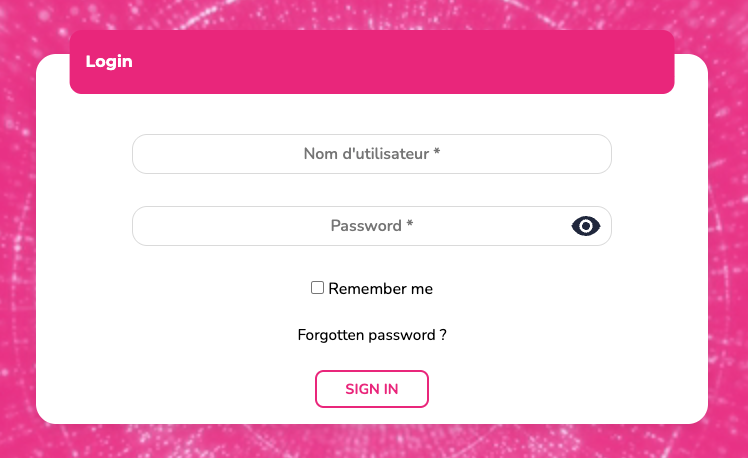Place cursor in the Password * box
Image resolution: width=748 pixels, height=458 pixels.
[x=350, y=226]
